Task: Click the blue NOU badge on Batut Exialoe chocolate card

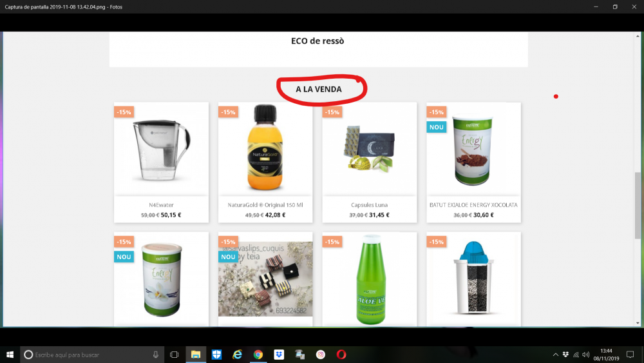Action: coord(436,127)
